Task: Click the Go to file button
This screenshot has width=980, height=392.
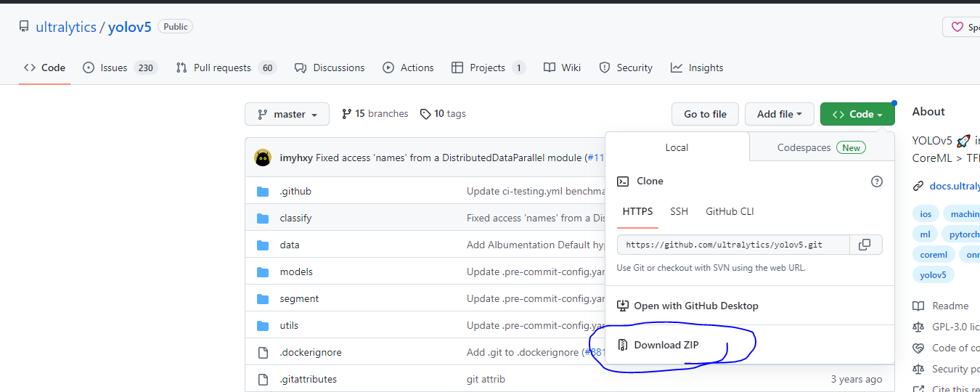Action: point(705,114)
